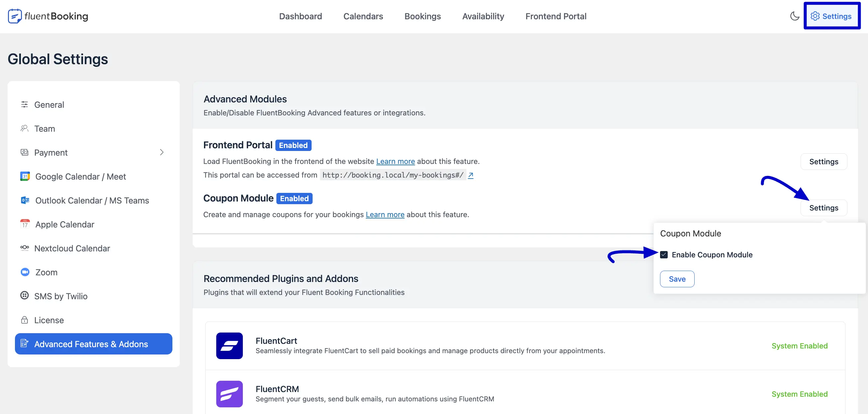Click the FluentCRM plugin logo
The height and width of the screenshot is (414, 868).
(x=230, y=394)
